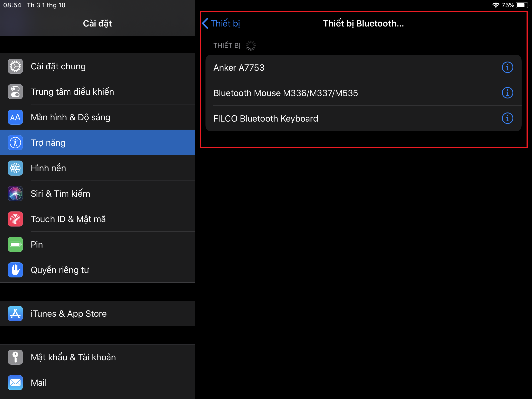
Task: Open Quyền riêng tư settings
Action: (x=97, y=270)
